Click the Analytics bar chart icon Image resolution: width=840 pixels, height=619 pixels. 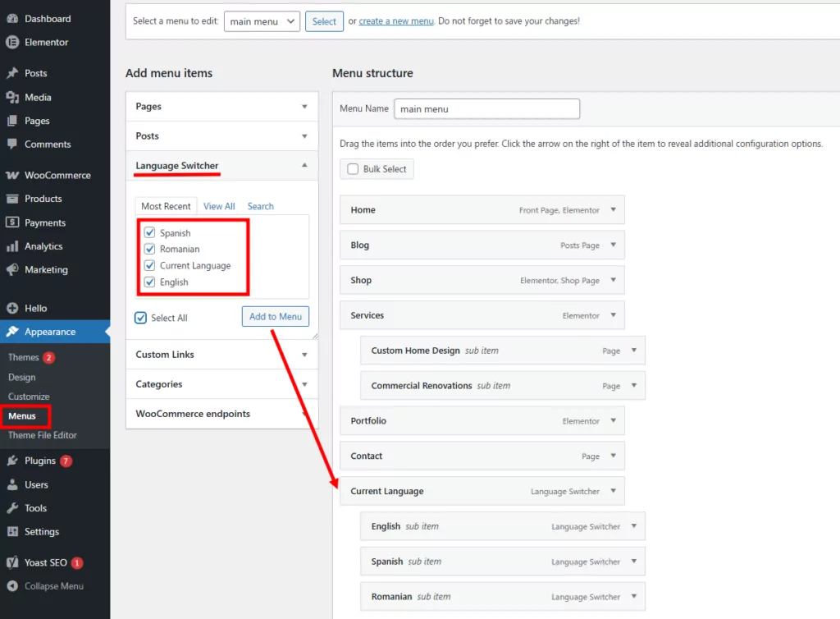point(12,246)
